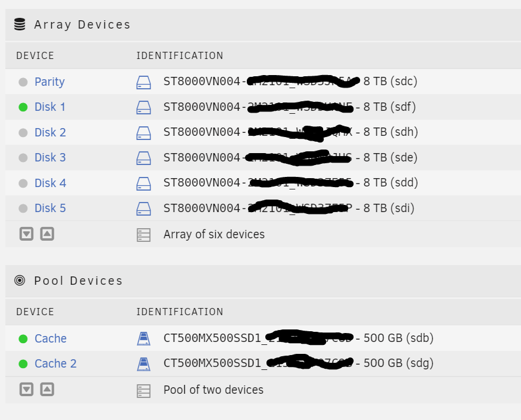Click the Pool Devices target icon
Image resolution: width=521 pixels, height=420 pixels.
click(x=20, y=281)
